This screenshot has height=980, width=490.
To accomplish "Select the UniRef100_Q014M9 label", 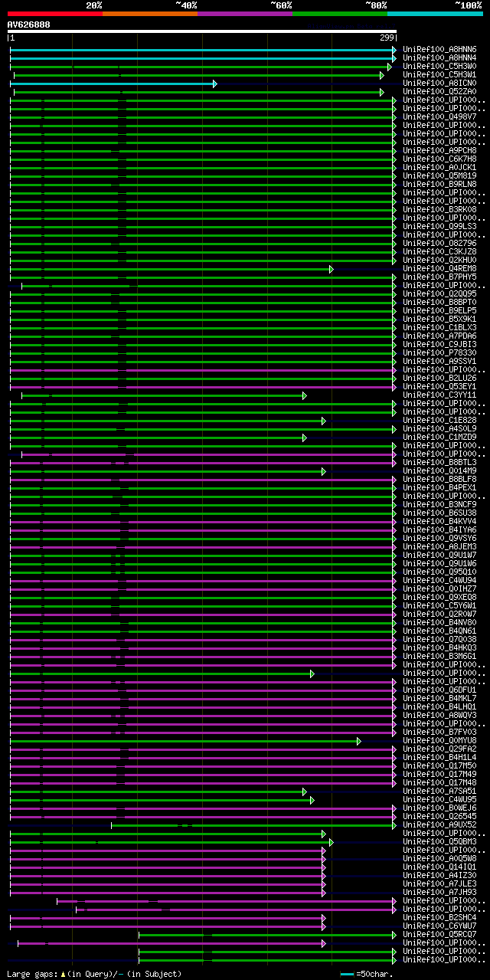I will (439, 471).
